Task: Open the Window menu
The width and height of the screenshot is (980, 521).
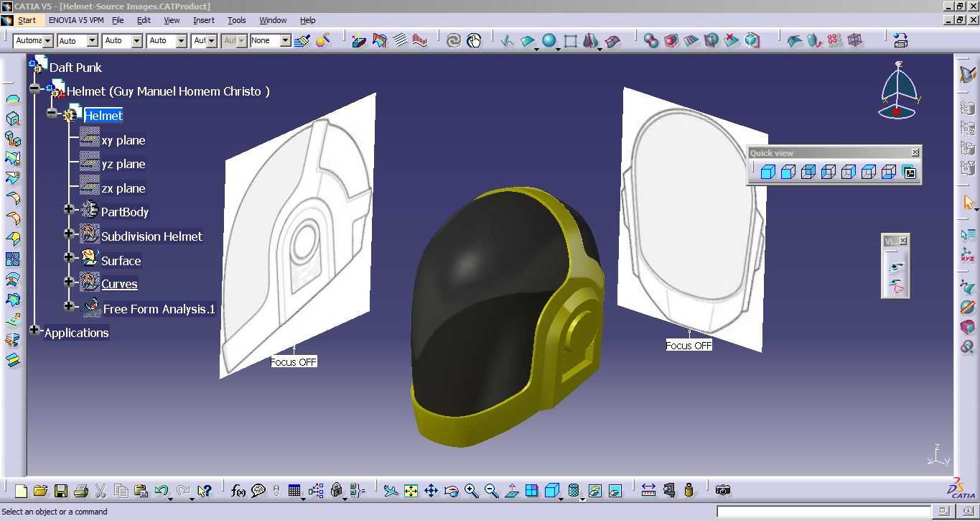Action: 273,20
